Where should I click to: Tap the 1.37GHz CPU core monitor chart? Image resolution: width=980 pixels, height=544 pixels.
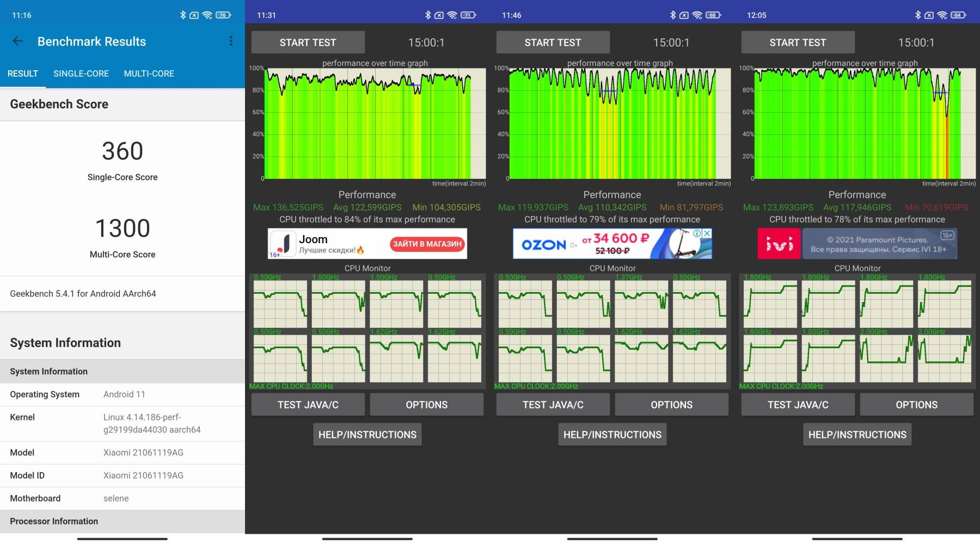[x=641, y=304]
